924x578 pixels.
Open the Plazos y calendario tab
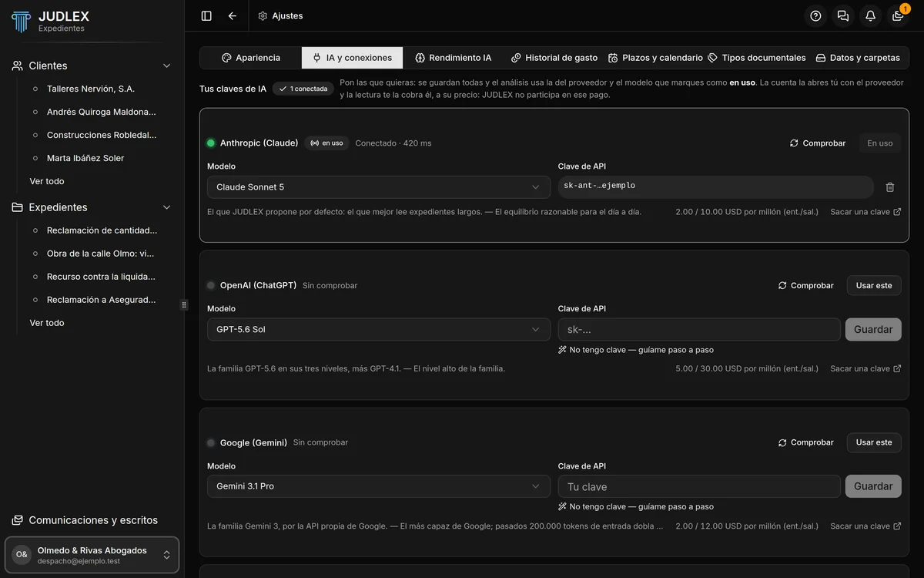click(655, 58)
